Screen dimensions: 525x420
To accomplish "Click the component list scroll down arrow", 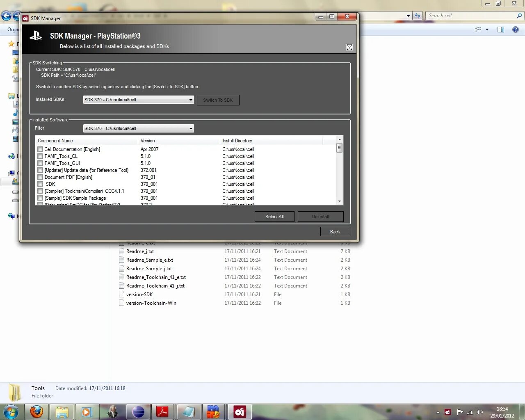I will (x=339, y=201).
